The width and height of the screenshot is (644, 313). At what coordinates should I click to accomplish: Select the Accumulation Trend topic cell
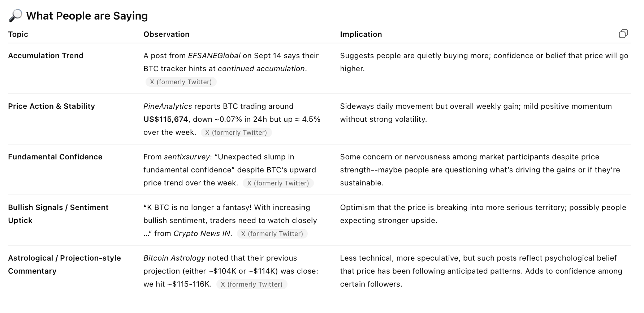point(46,56)
